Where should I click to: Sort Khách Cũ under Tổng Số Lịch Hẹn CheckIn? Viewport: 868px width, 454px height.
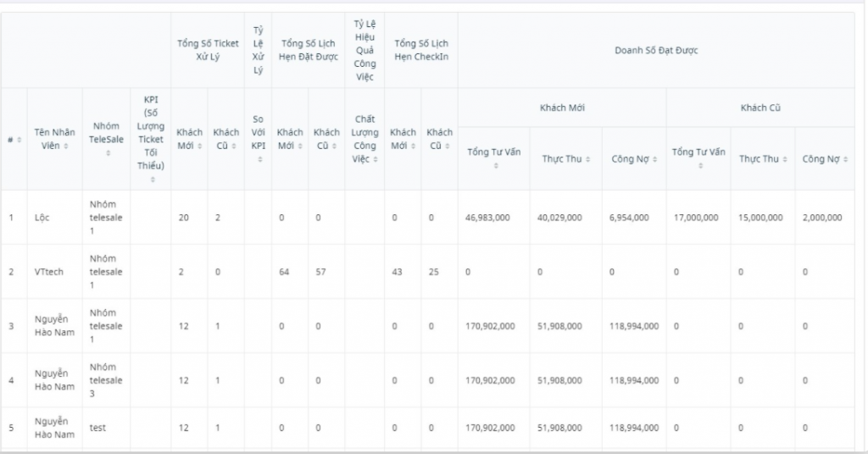pos(450,147)
